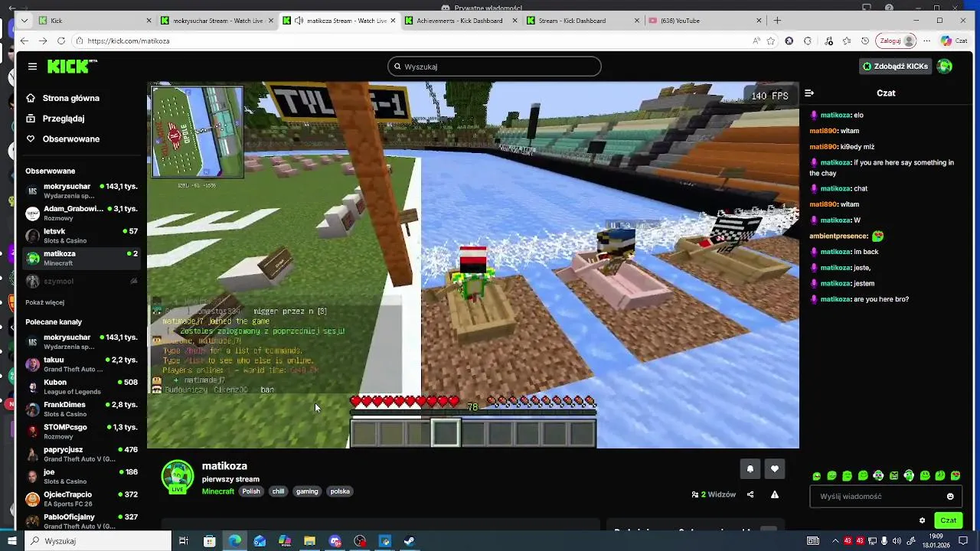980x551 pixels.
Task: Open Adam_Grabowi... followed channel
Action: coord(82,214)
